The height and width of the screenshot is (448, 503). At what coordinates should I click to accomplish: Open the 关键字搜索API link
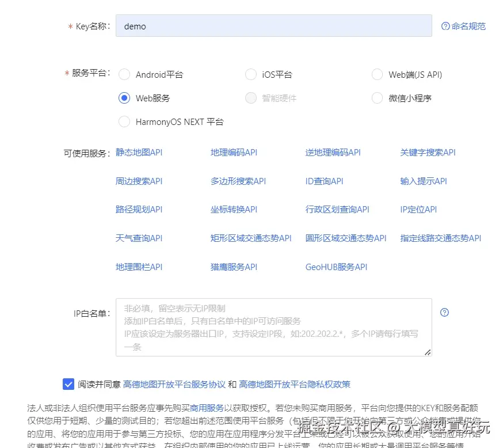pyautogui.click(x=428, y=153)
